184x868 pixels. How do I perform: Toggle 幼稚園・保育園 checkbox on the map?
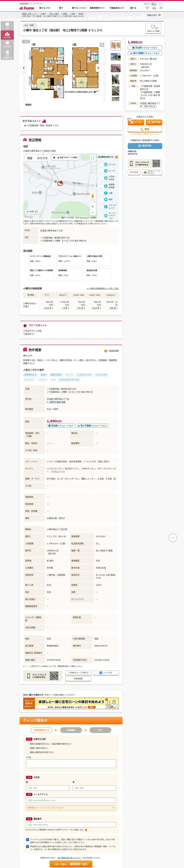[101, 186]
